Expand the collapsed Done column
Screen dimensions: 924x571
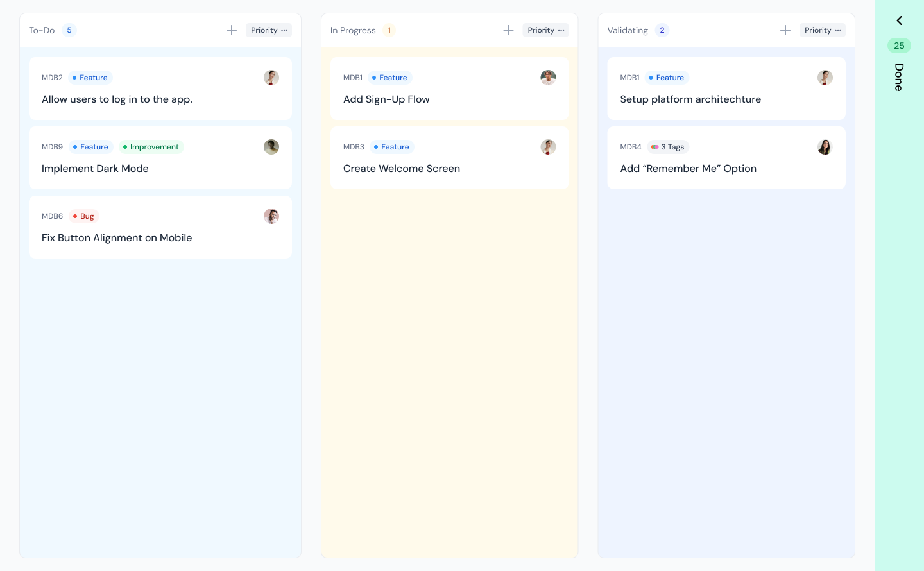899,21
